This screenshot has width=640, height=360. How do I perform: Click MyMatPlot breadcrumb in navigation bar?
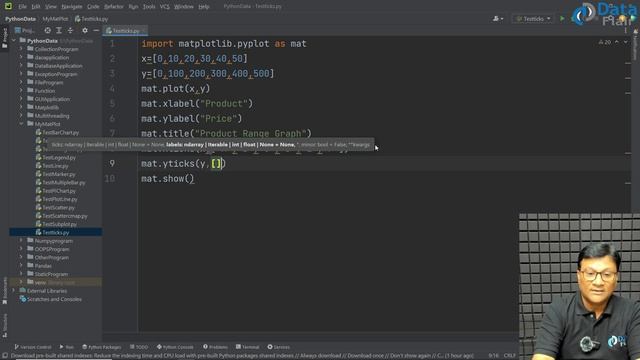[x=55, y=19]
